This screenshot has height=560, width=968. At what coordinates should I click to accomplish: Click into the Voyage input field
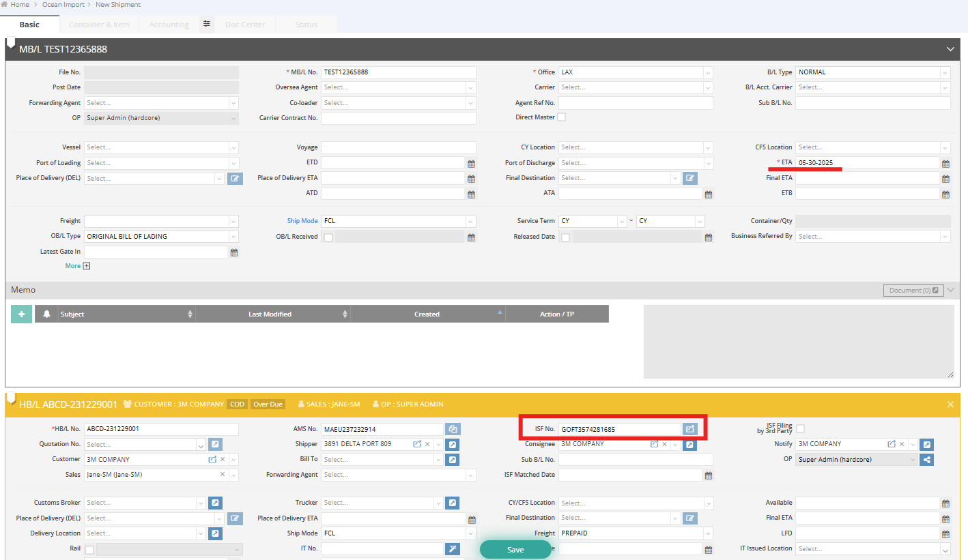398,147
